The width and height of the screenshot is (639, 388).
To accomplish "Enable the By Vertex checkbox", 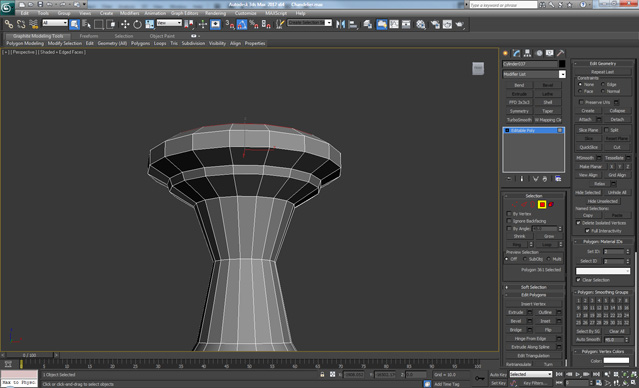I will (x=509, y=214).
